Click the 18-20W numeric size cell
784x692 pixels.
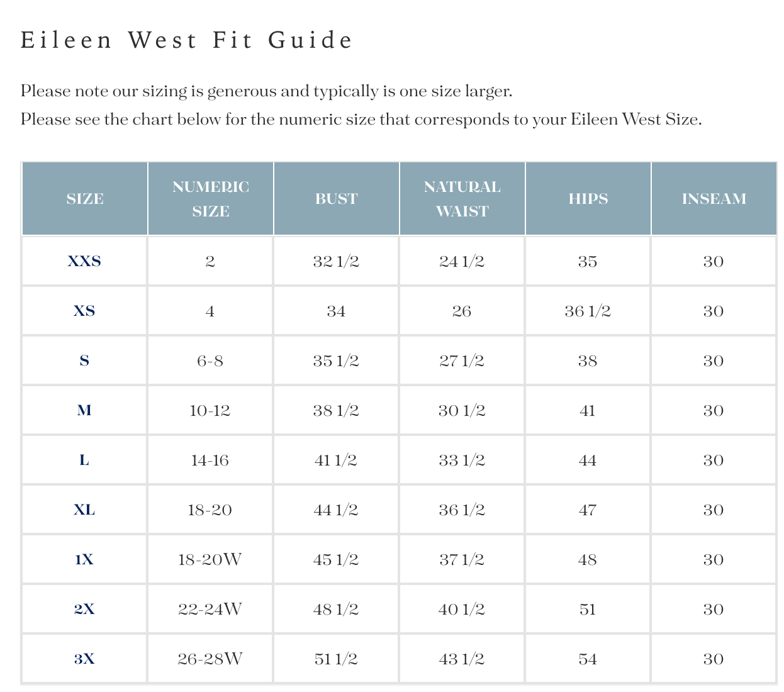click(210, 559)
